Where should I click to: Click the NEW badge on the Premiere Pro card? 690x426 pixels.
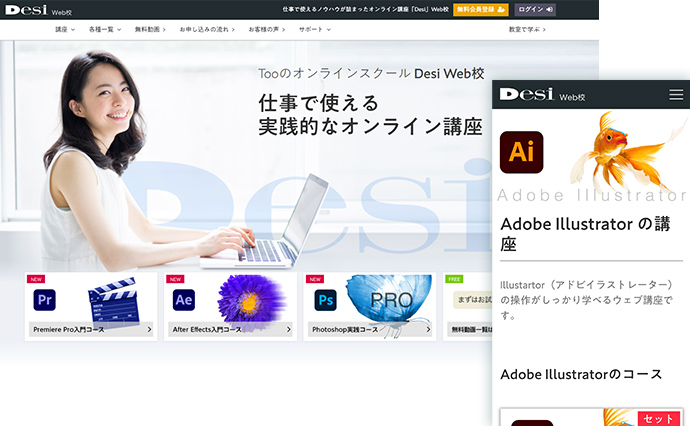(36, 279)
